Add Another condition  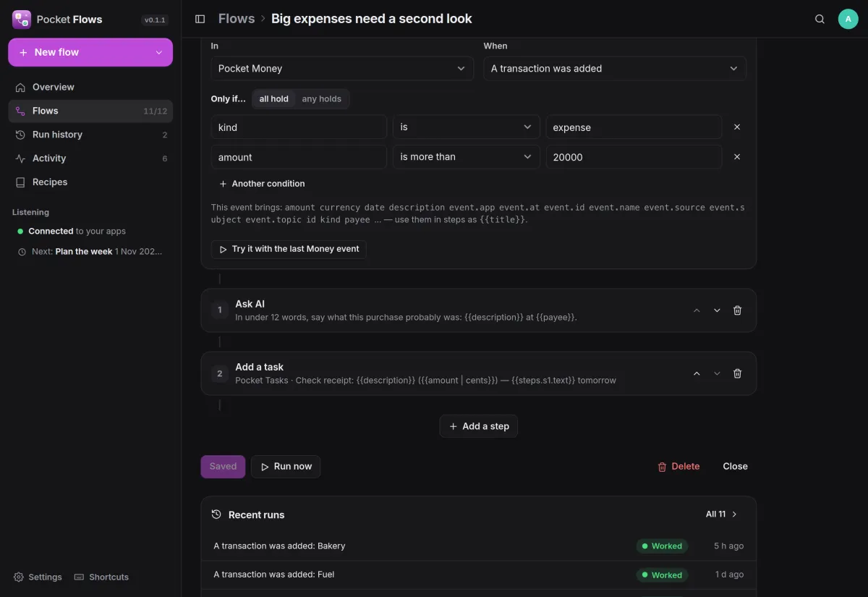point(262,184)
